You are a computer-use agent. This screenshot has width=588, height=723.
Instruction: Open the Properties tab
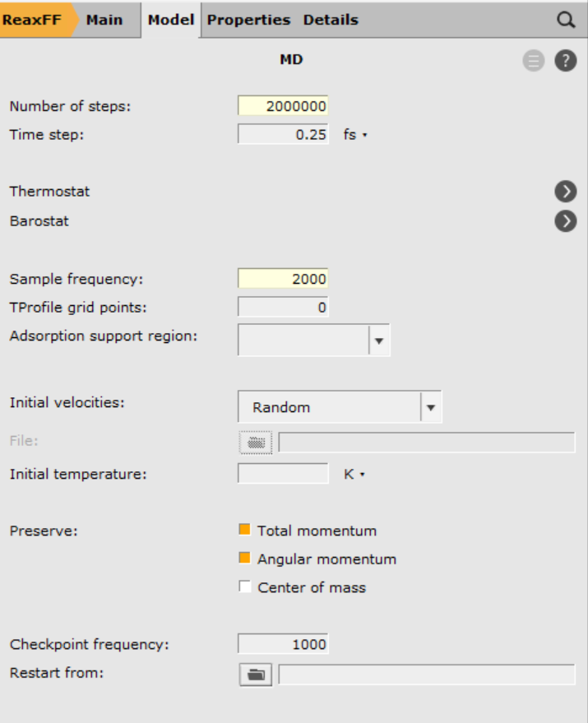pos(248,20)
